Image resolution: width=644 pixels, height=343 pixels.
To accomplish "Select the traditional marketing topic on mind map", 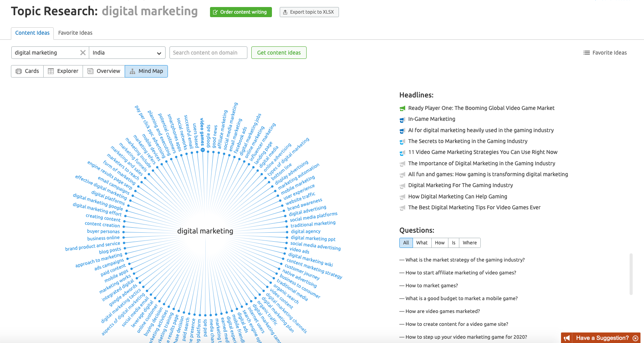I will pyautogui.click(x=313, y=224).
